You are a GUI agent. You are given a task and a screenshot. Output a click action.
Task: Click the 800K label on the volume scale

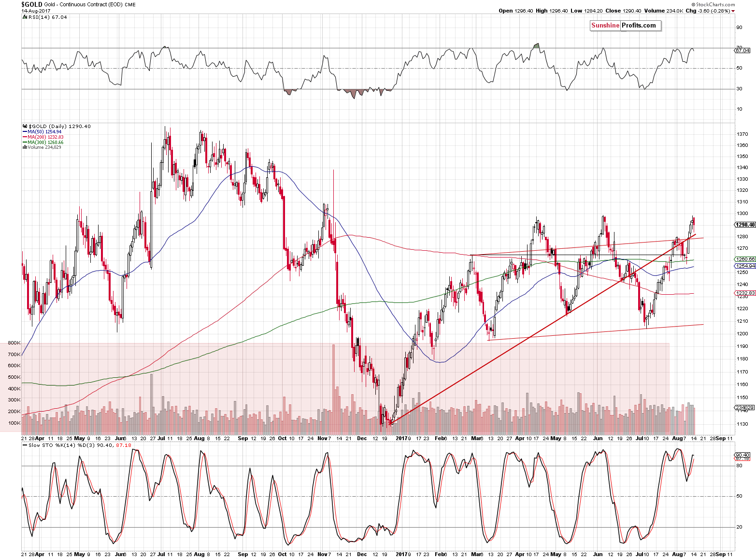pos(14,343)
